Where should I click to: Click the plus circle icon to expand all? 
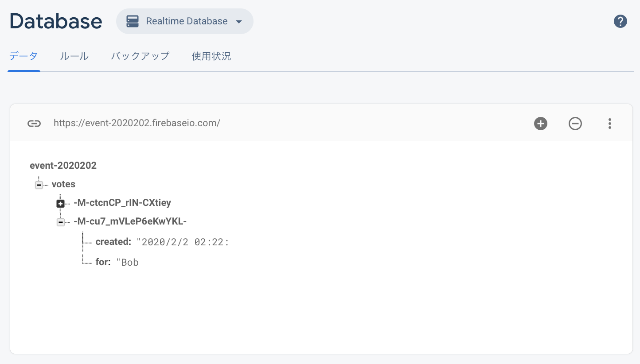pos(541,124)
